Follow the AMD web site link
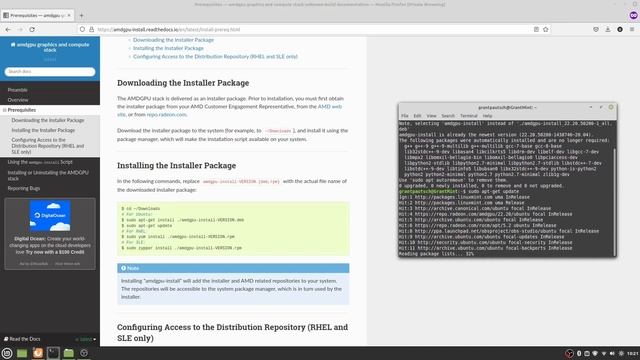This screenshot has width=640, height=360. pos(330,107)
